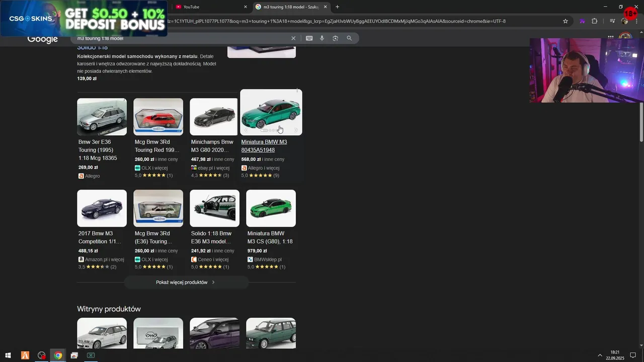Open the Solido product image at top

[x=262, y=51]
